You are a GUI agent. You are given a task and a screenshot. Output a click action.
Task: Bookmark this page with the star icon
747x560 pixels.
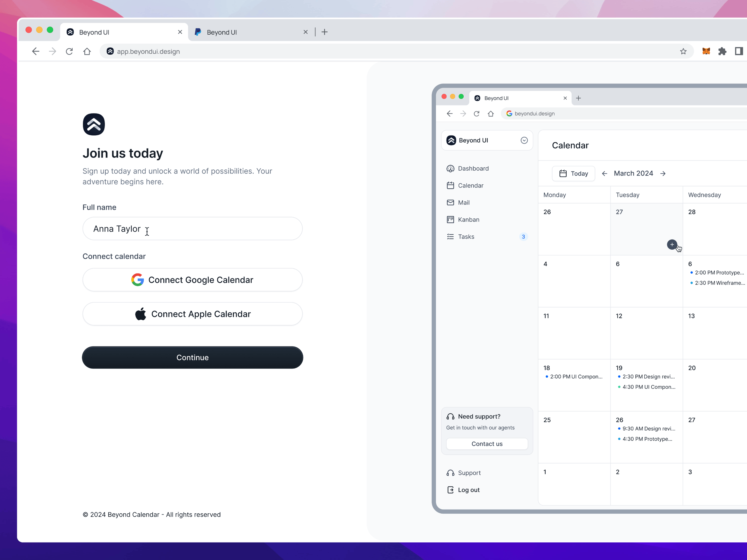(x=683, y=51)
